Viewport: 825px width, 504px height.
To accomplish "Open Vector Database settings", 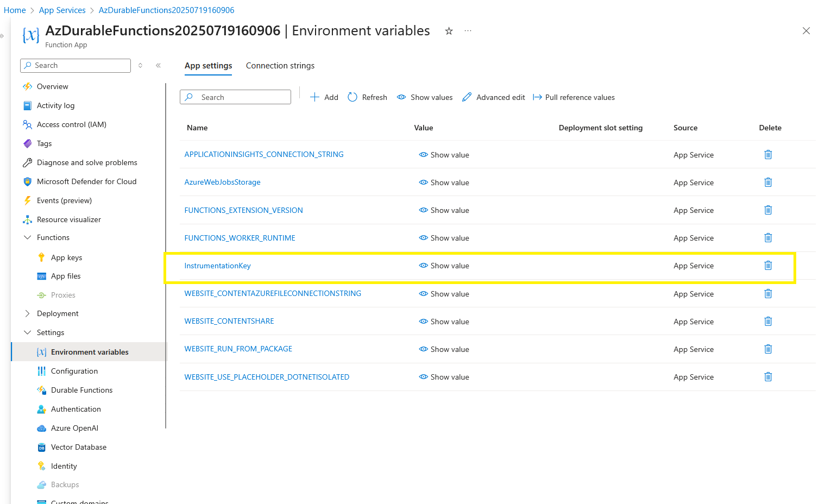I will (78, 447).
